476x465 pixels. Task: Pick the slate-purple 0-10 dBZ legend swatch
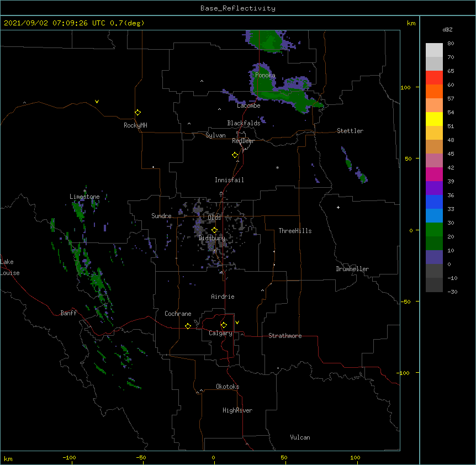[434, 257]
